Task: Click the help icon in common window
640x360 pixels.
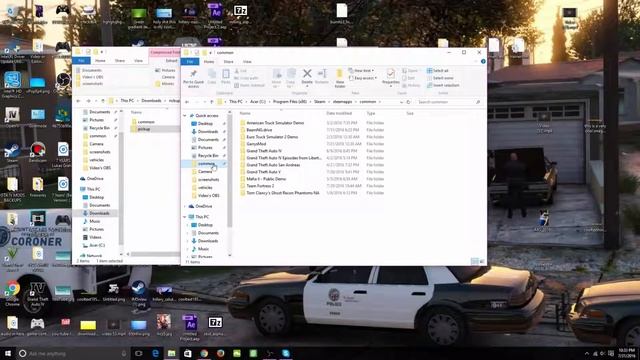Action: [x=483, y=62]
